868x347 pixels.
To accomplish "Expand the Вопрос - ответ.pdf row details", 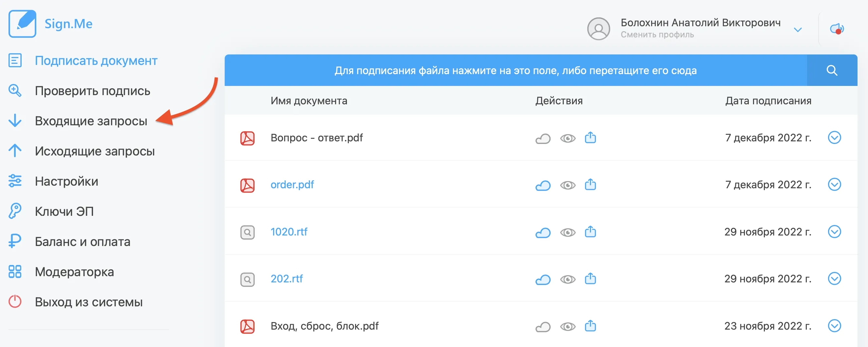I will (x=834, y=138).
